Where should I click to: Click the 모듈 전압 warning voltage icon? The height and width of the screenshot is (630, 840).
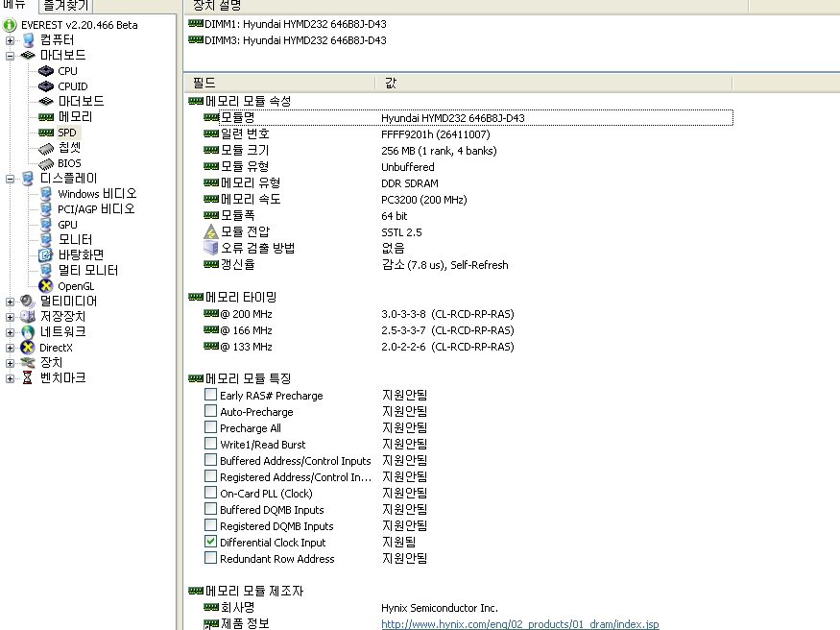(211, 232)
